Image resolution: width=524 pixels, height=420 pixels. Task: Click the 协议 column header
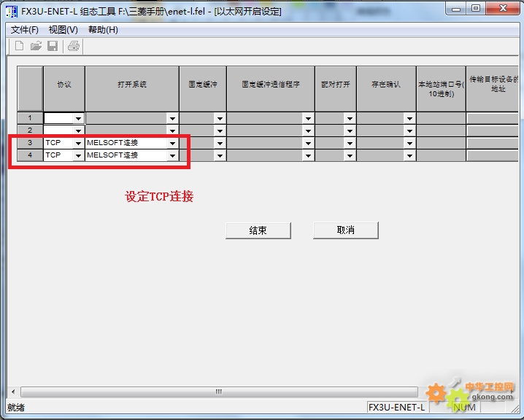coord(64,88)
